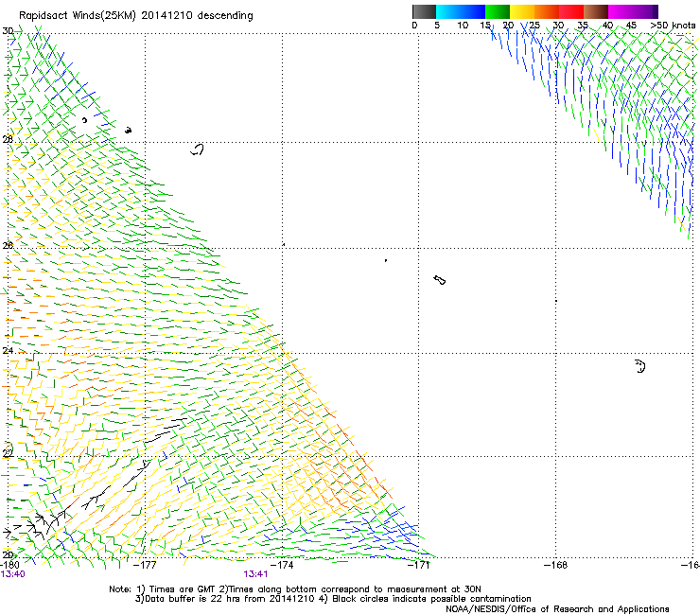Click the 'NOAA/NESDIS/Office of Research and Applications' credit

pyautogui.click(x=557, y=609)
